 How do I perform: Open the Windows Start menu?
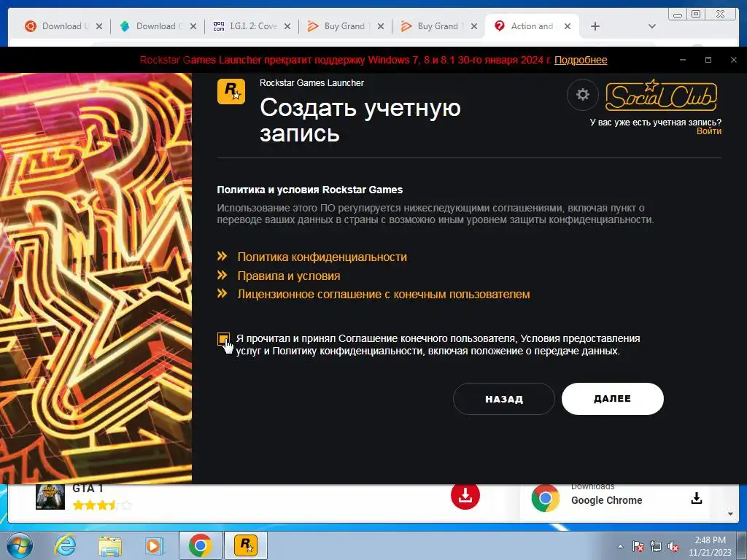coord(18,545)
